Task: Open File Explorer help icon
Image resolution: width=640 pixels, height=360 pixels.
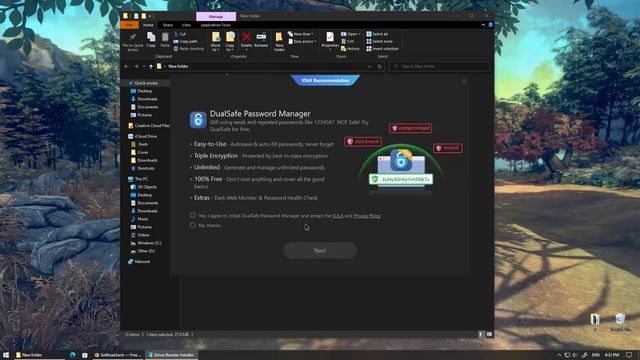Action: (x=490, y=25)
